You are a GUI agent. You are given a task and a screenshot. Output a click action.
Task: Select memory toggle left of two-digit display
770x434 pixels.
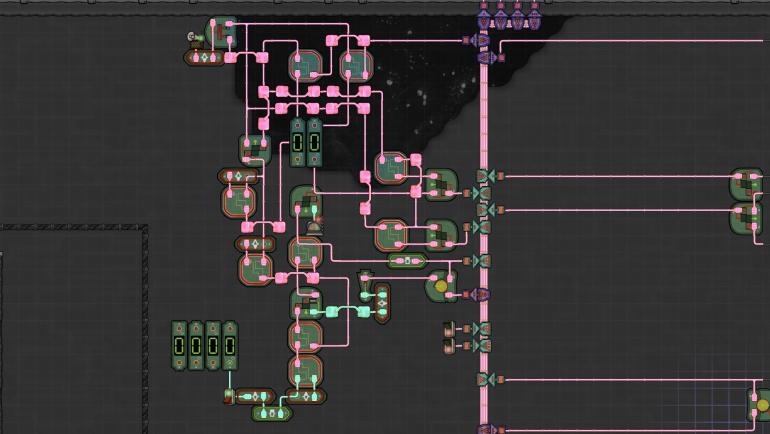tap(255, 150)
